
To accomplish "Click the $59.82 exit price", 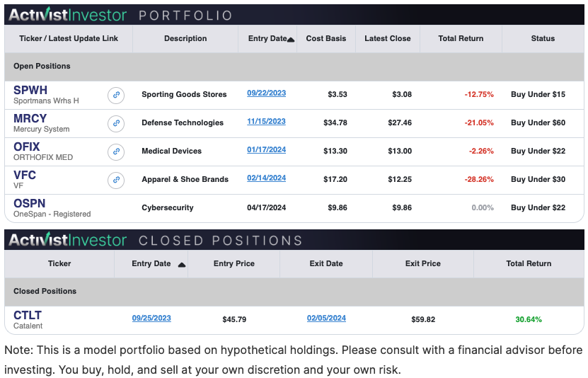I will [423, 319].
